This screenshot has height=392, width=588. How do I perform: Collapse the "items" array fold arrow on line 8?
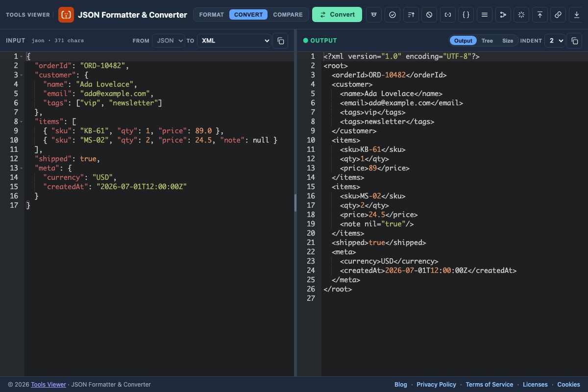click(22, 122)
